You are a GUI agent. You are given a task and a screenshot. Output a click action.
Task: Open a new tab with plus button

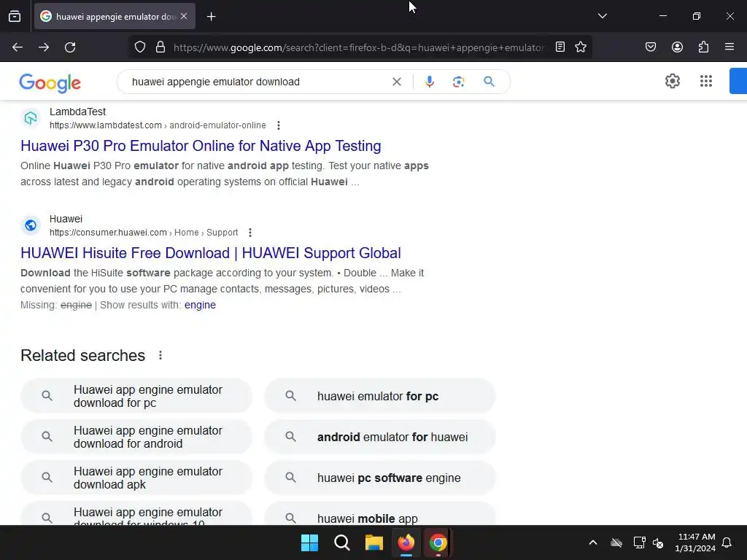click(211, 17)
